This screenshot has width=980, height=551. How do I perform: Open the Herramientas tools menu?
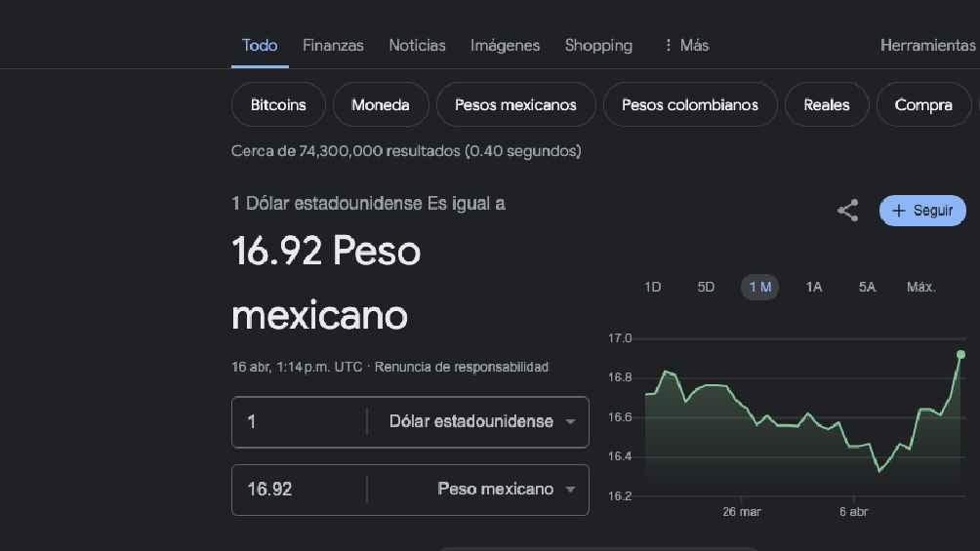click(927, 45)
